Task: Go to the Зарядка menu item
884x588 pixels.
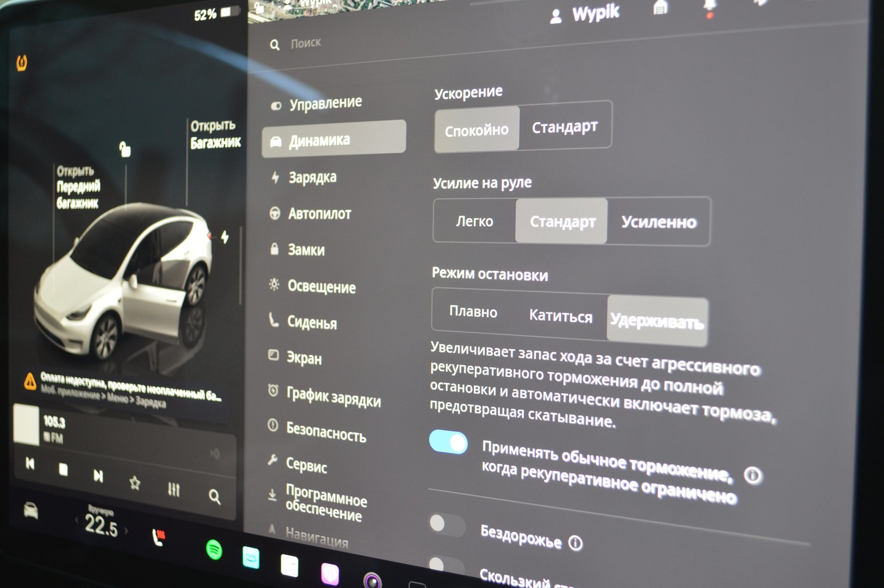Action: pyautogui.click(x=312, y=177)
